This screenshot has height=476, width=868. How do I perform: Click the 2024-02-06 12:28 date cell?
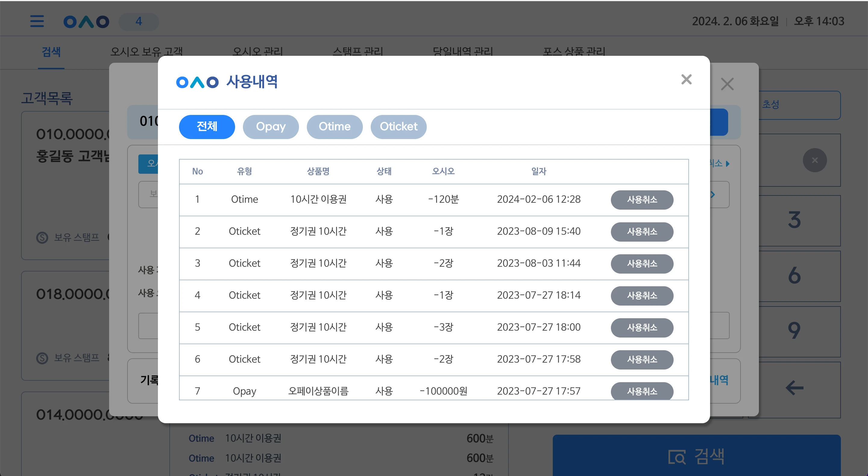(539, 199)
